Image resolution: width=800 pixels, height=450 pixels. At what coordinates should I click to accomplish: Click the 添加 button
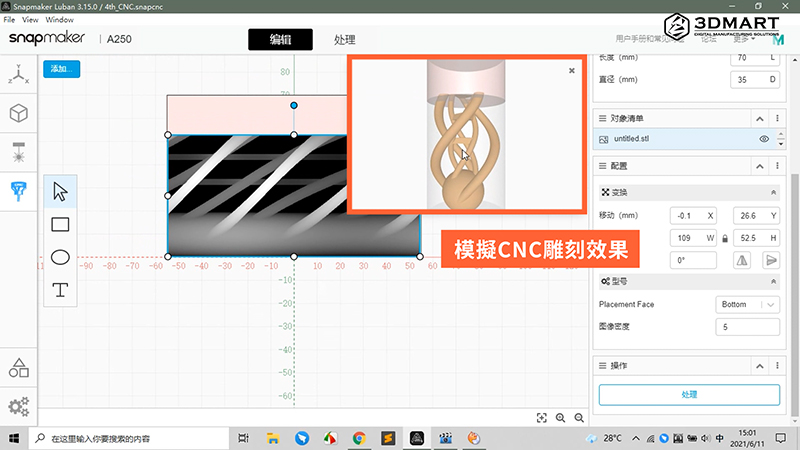(62, 70)
